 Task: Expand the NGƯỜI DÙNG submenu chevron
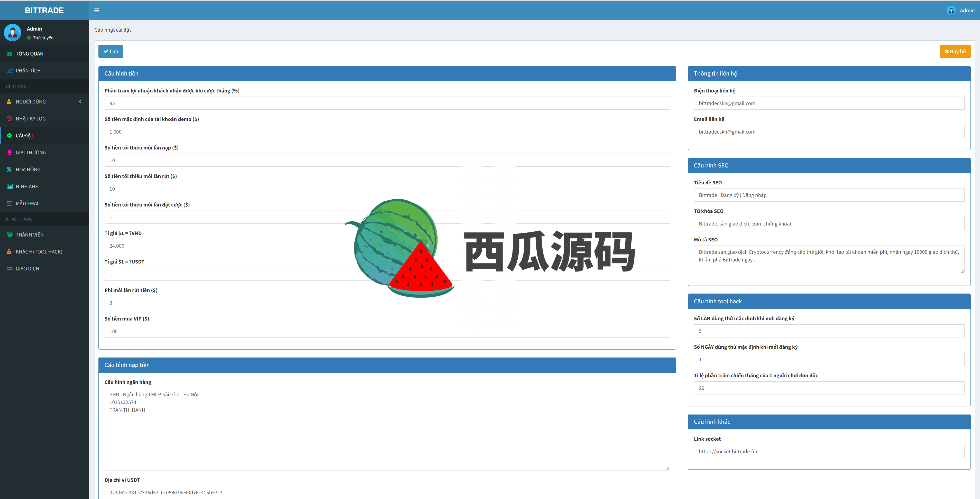point(80,101)
